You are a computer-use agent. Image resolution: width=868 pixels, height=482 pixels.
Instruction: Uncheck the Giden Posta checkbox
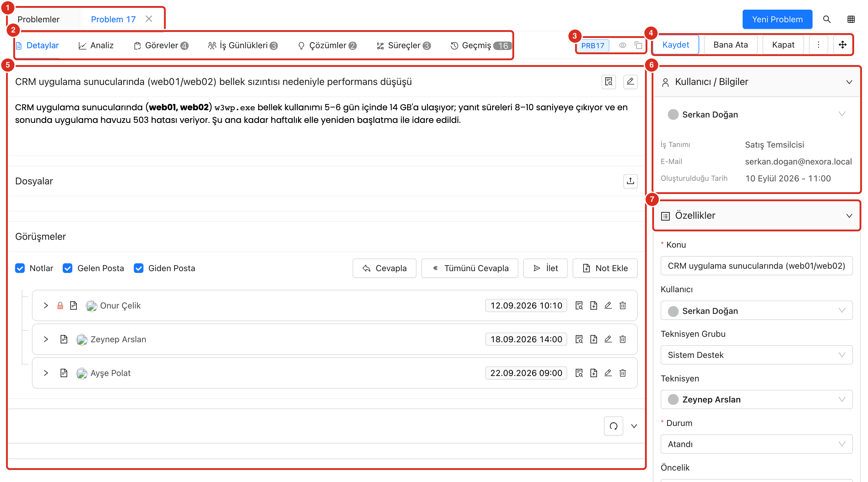click(x=139, y=268)
